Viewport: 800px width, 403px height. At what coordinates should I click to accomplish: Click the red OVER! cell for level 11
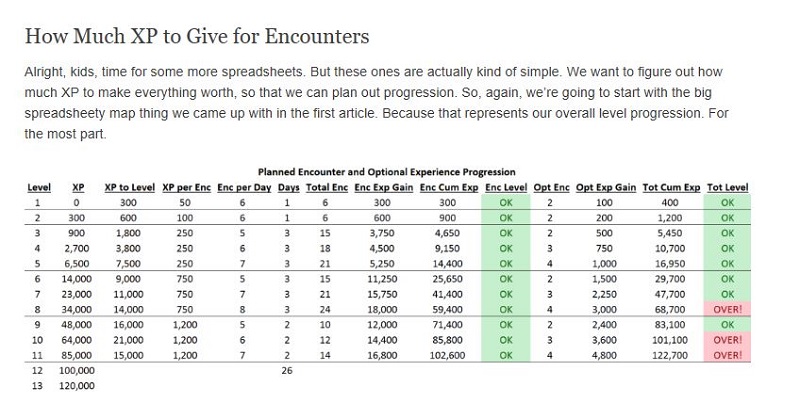click(727, 355)
